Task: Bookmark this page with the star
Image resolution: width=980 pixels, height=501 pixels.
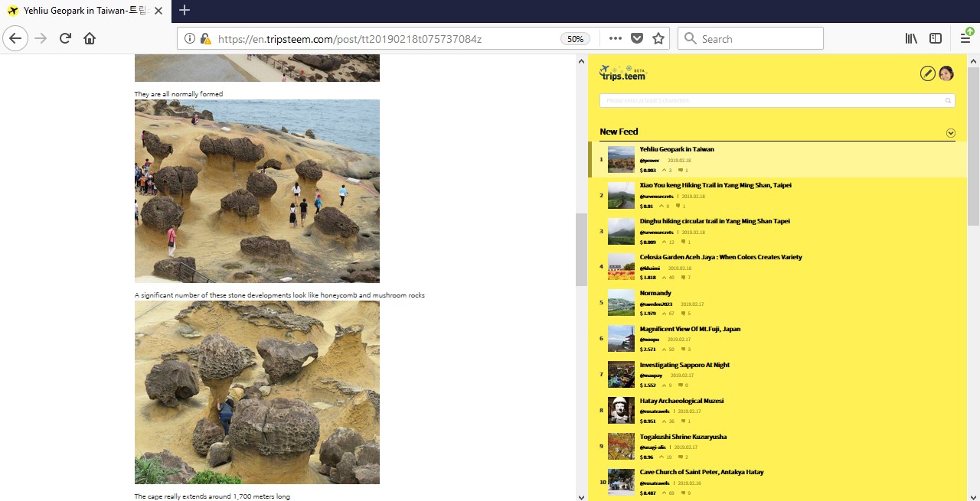Action: 658,38
